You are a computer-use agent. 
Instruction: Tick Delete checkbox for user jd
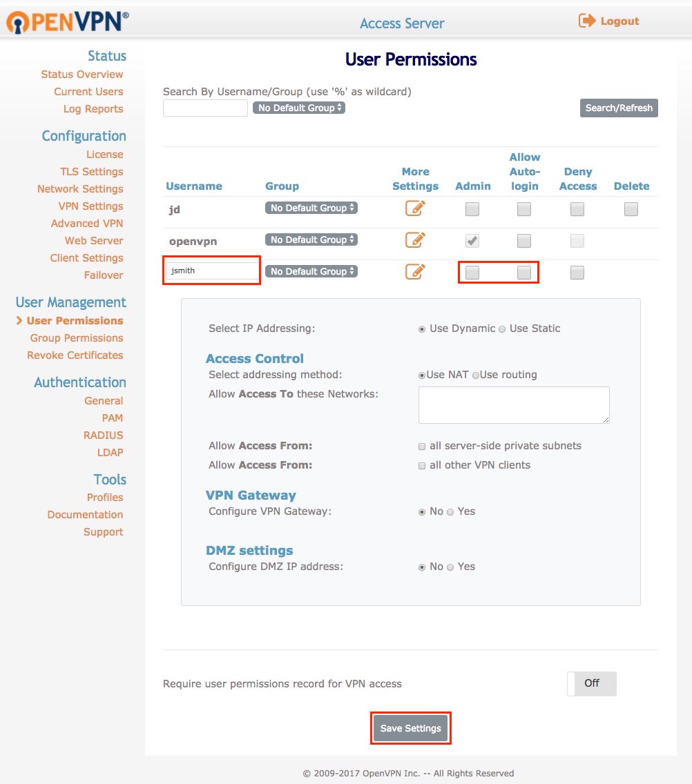point(631,209)
